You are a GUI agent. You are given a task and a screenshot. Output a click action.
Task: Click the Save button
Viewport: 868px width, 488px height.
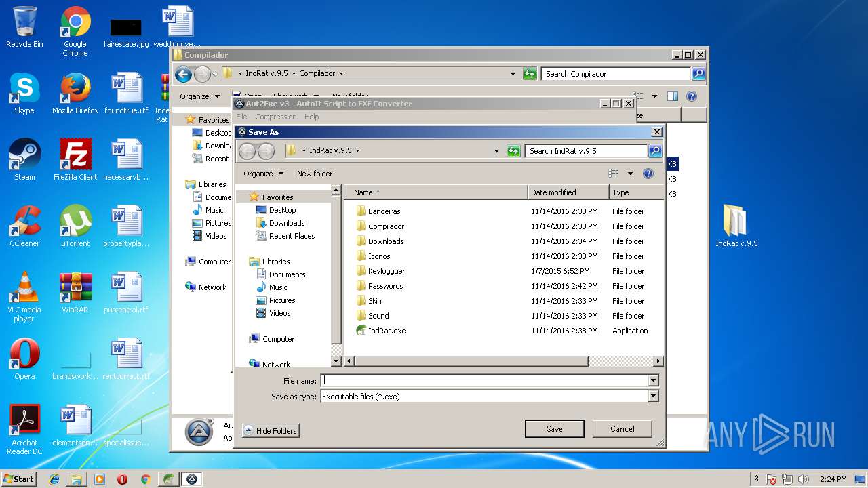click(x=555, y=429)
